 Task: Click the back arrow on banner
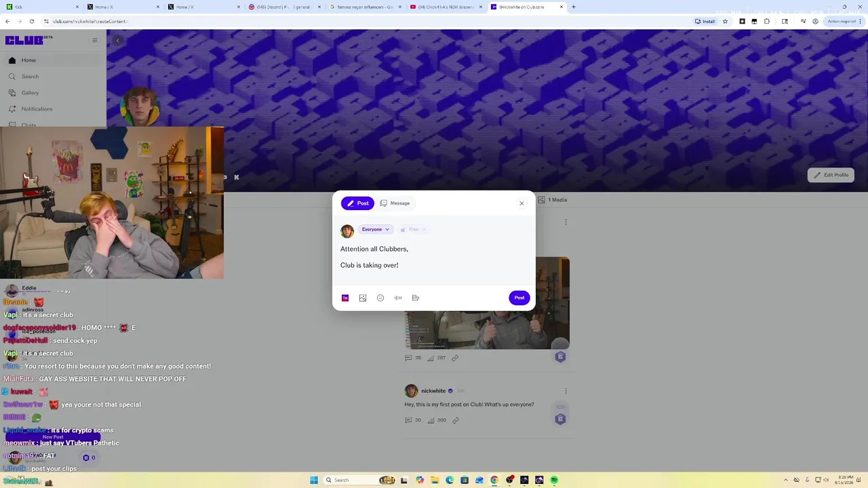117,41
